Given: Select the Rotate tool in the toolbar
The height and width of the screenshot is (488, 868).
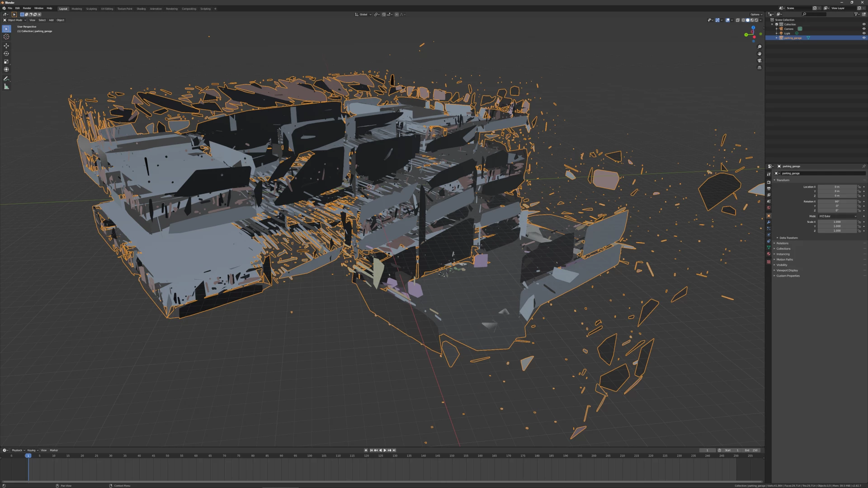Looking at the screenshot, I should click(6, 53).
